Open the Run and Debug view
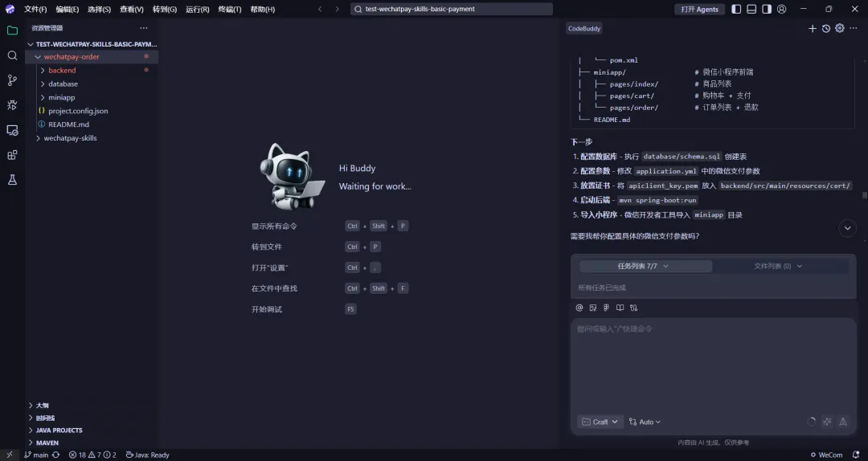 tap(12, 105)
